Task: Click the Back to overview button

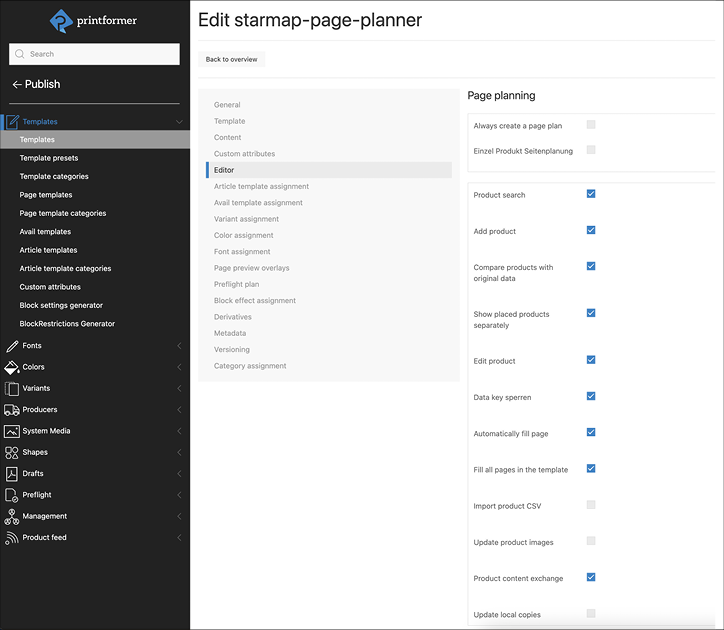Action: [x=231, y=60]
